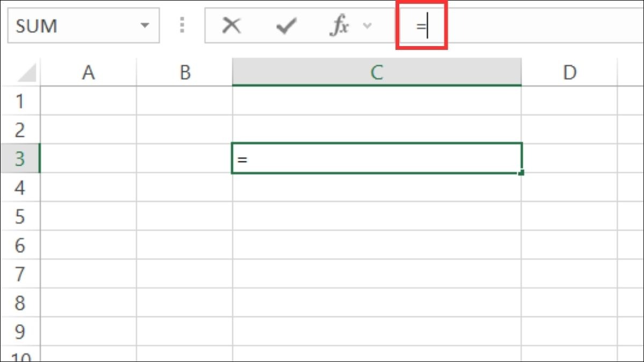The width and height of the screenshot is (644, 362).
Task: Select row 7 header
Action: pos(20,275)
